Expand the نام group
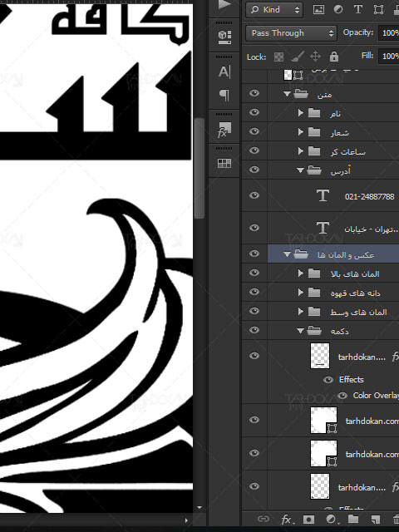 [301, 113]
